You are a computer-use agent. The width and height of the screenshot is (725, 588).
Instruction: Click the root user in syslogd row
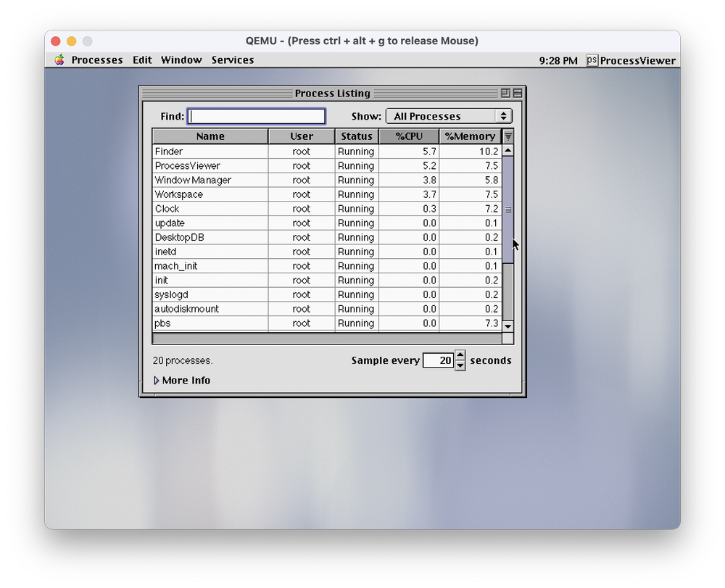point(302,295)
